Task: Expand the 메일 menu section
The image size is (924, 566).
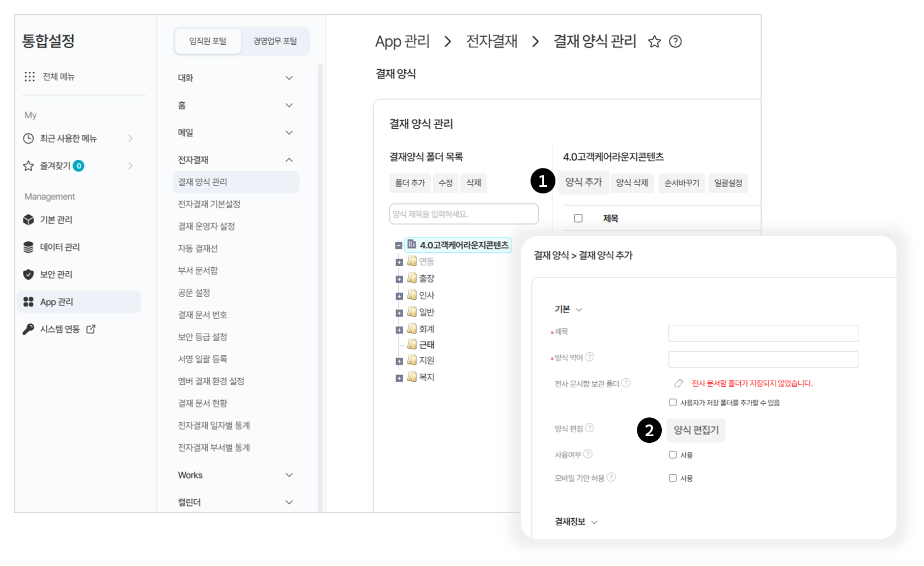Action: tap(289, 133)
